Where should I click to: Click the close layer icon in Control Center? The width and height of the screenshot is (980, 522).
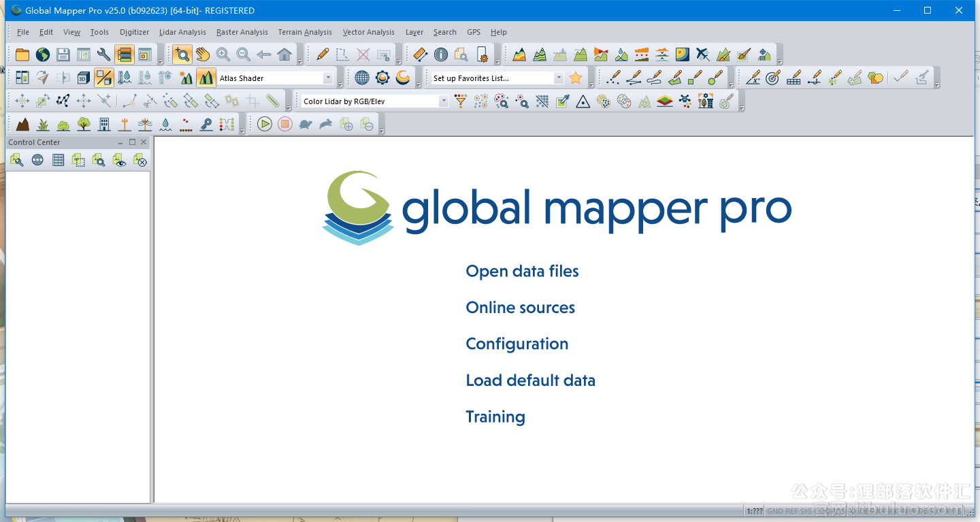[x=140, y=160]
